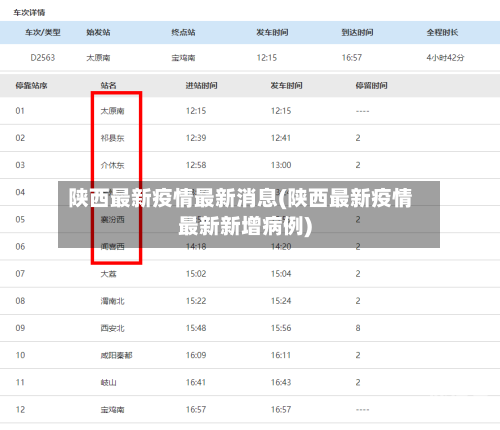Select departure time 16:11
The height and width of the screenshot is (430, 500).
click(281, 355)
